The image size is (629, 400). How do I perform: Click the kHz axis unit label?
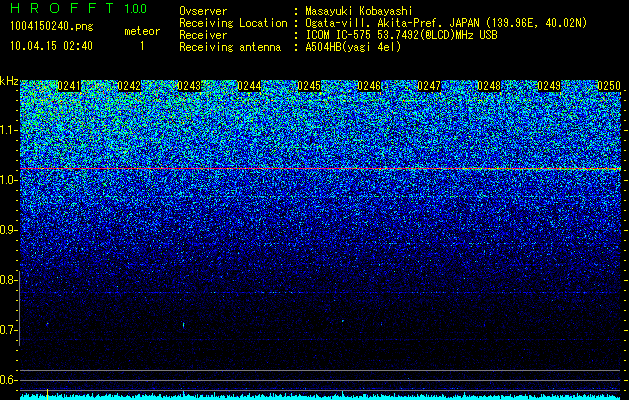coord(9,81)
